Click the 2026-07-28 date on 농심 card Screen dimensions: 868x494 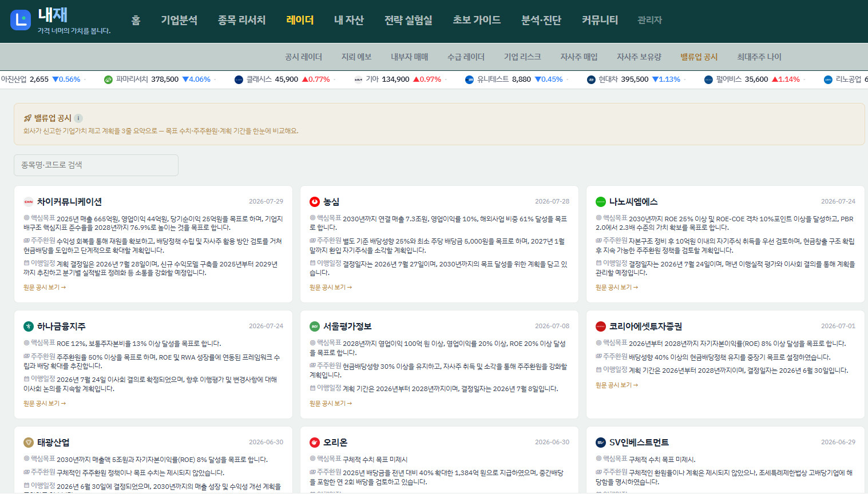(x=552, y=201)
